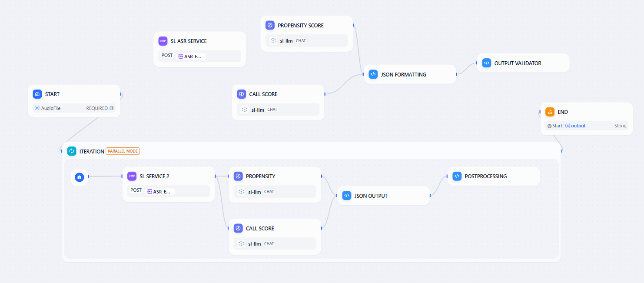Image resolution: width=644 pixels, height=283 pixels.
Task: Select the CALL SCORE node inside iteration
Action: 275,228
